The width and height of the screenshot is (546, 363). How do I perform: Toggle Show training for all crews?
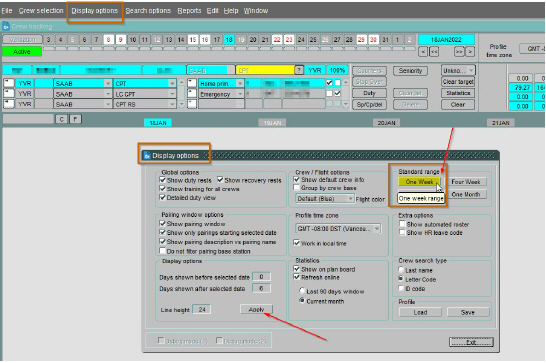click(x=162, y=188)
